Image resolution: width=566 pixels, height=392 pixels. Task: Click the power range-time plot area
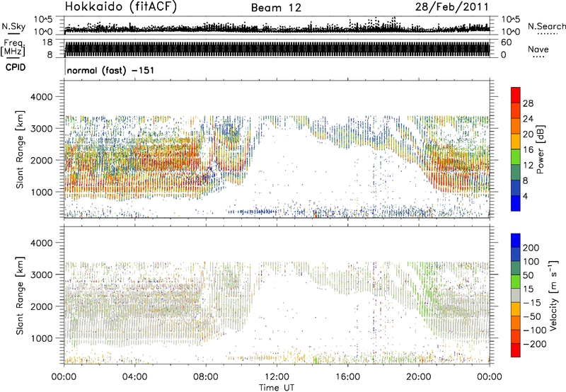[277, 149]
